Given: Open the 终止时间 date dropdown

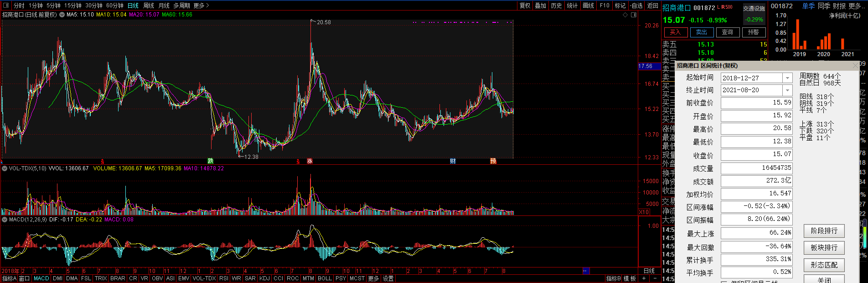Looking at the screenshot, I should pyautogui.click(x=787, y=90).
